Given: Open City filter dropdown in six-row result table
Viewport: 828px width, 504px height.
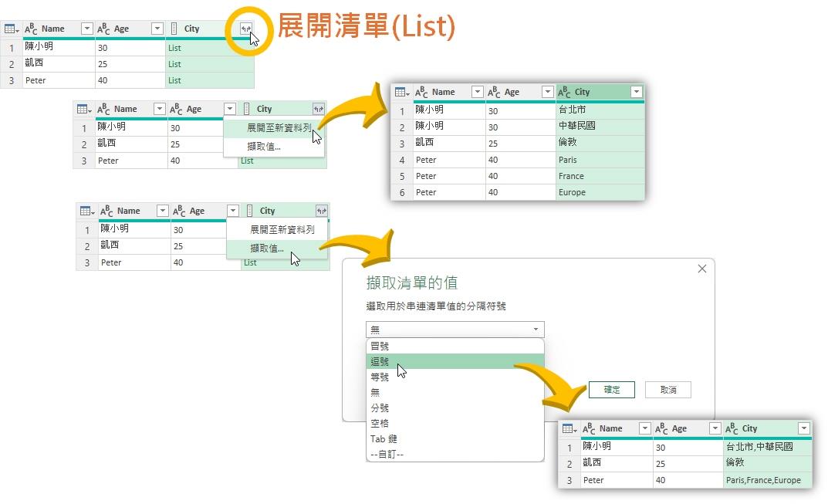Looking at the screenshot, I should point(636,93).
